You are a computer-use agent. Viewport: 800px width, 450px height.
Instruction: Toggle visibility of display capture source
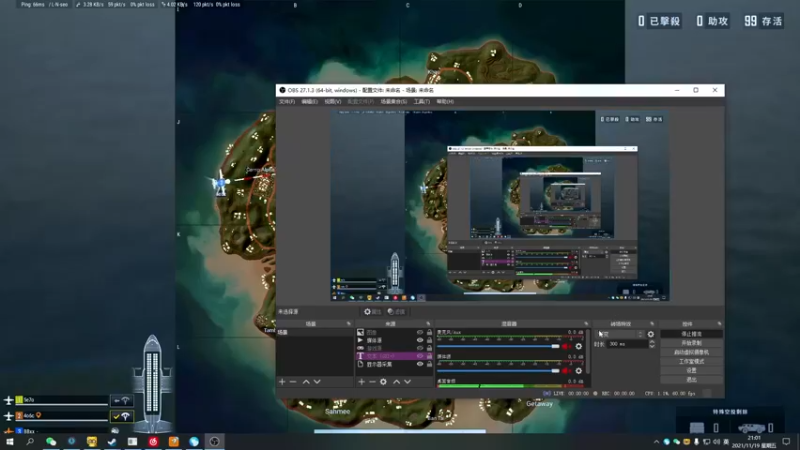click(420, 364)
